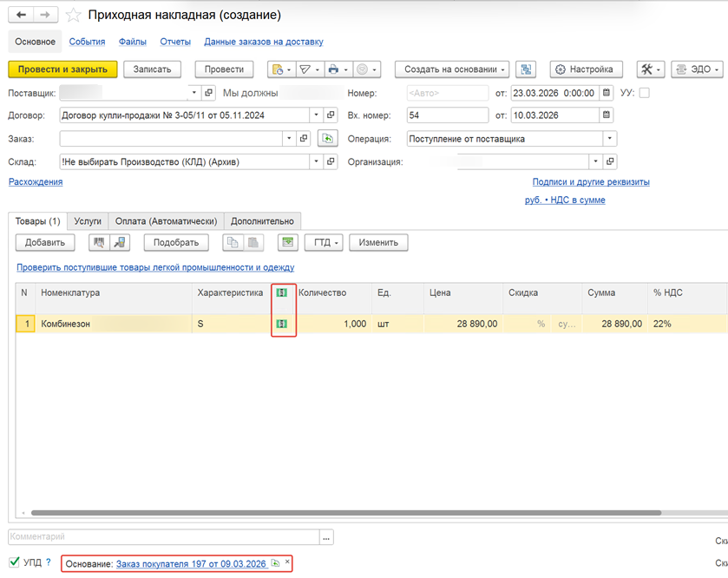This screenshot has width=728, height=578.
Task: Expand the Создать на основании menu
Action: click(456, 69)
